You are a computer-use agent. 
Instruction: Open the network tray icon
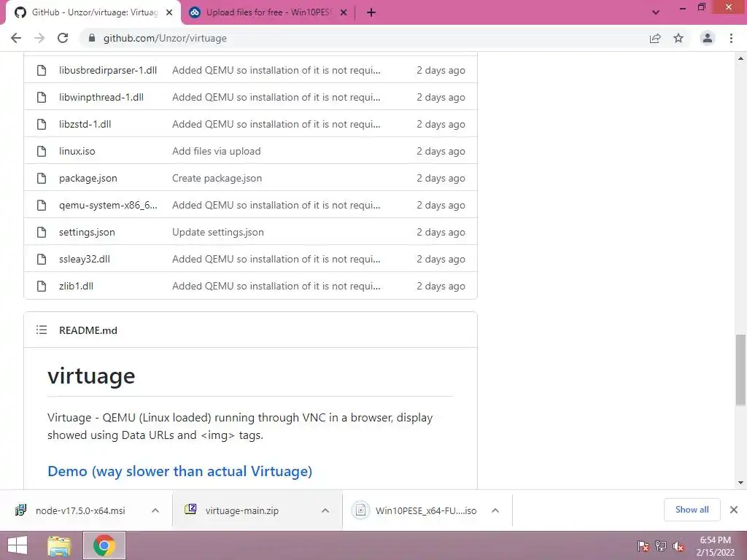pyautogui.click(x=661, y=546)
